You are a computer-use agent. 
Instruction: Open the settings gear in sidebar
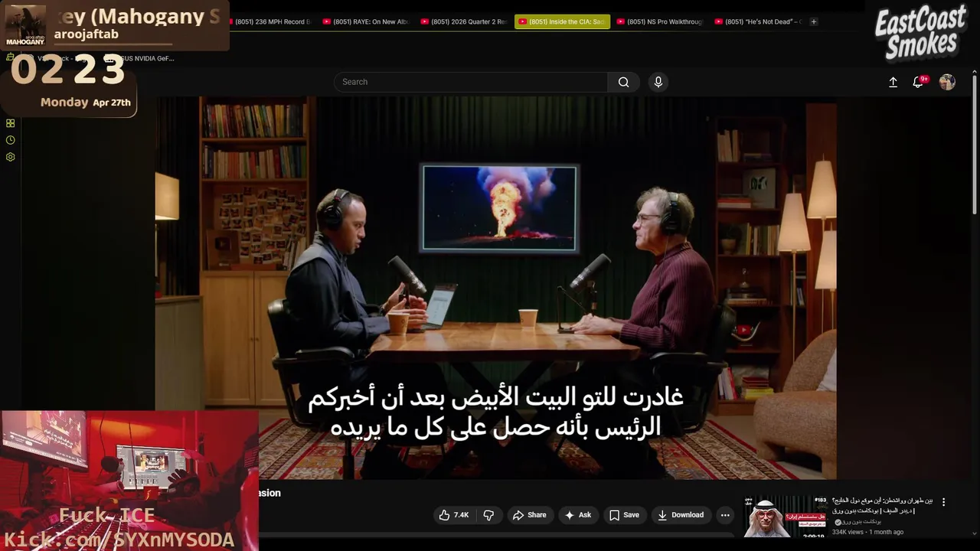(10, 157)
